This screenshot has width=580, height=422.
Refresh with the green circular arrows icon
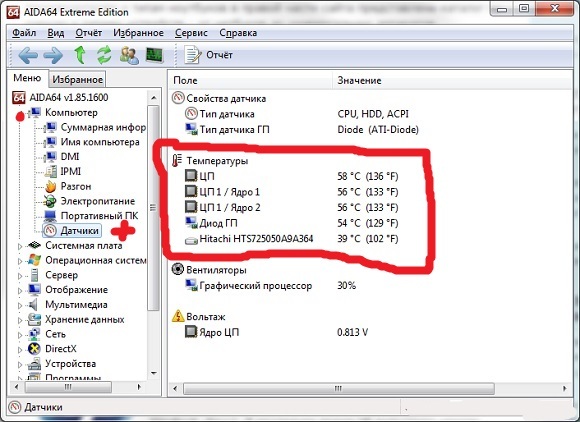coord(104,55)
